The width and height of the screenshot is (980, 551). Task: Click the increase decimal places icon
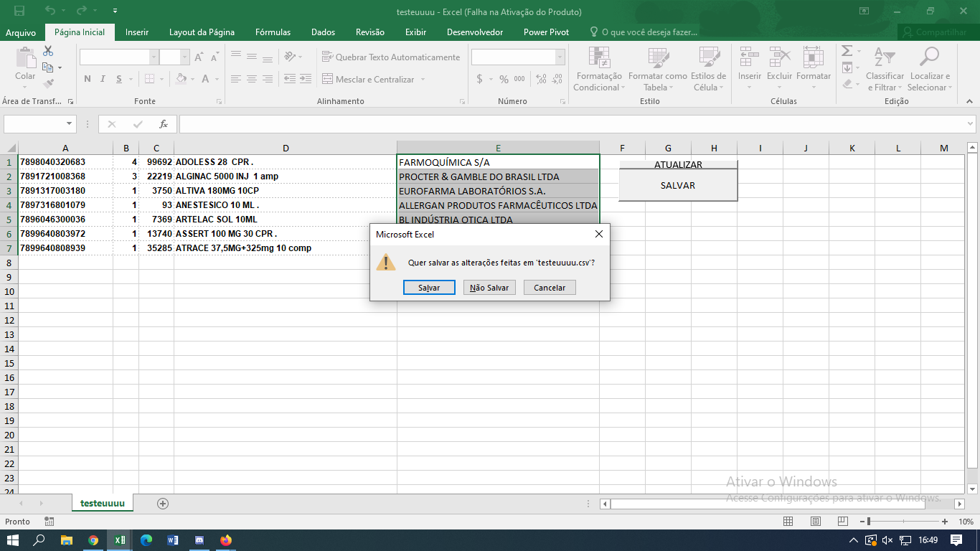click(x=541, y=79)
